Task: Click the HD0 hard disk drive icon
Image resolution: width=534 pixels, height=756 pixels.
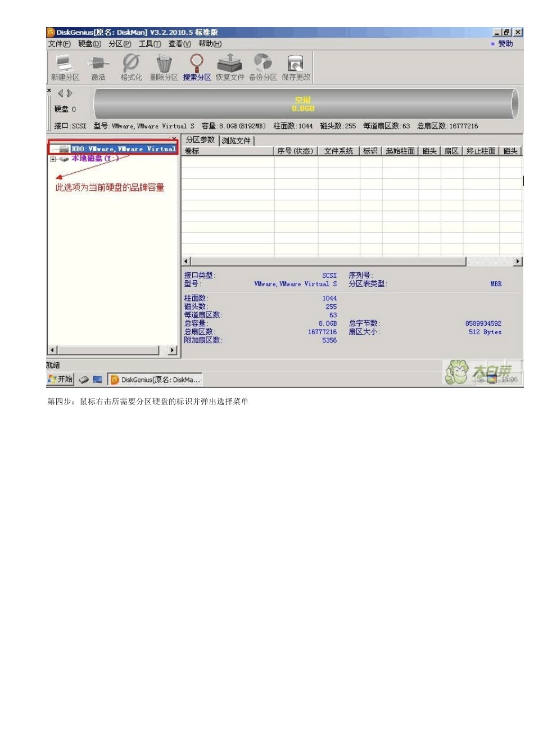Action: 64,149
